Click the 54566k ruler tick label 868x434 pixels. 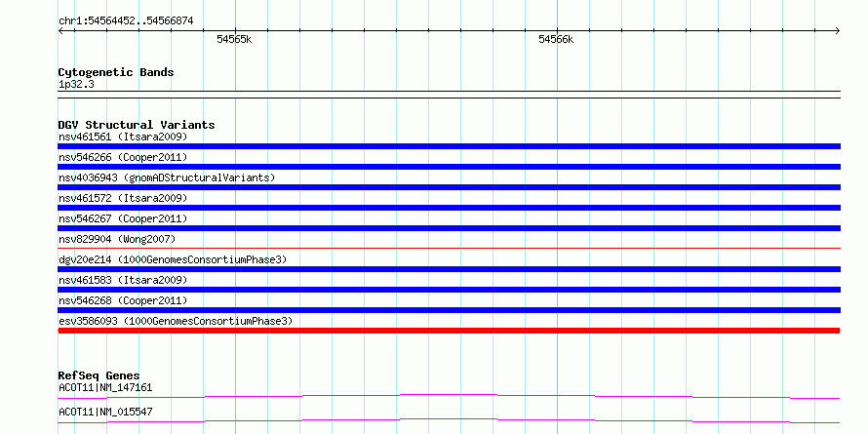(x=556, y=39)
